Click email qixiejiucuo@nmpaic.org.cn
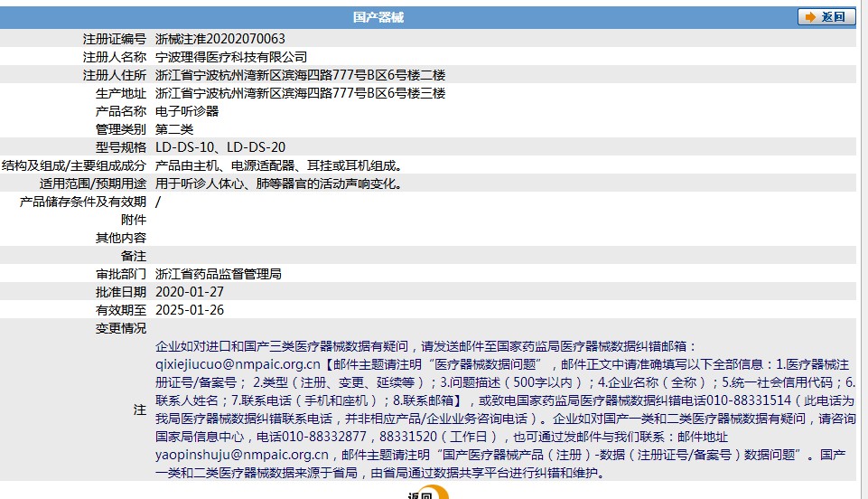The image size is (868, 499). [x=238, y=364]
